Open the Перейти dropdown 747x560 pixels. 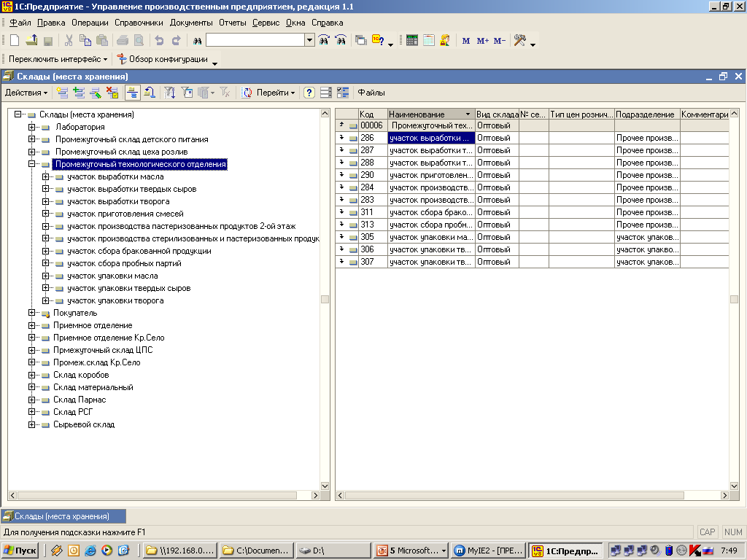pyautogui.click(x=276, y=93)
